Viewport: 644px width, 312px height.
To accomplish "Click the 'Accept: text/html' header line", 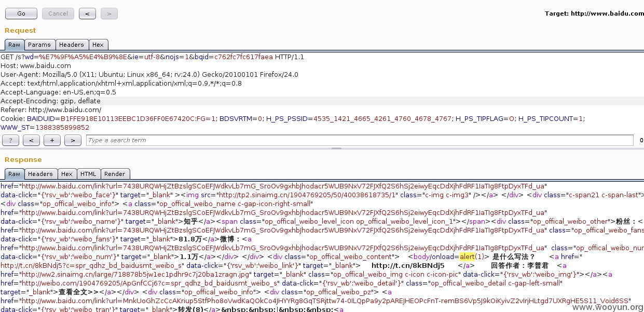I will coord(121,84).
